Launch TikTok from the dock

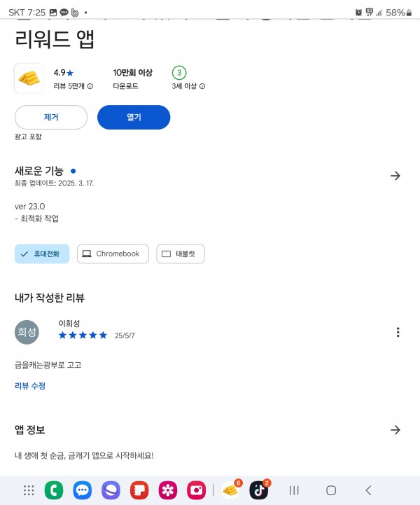click(x=259, y=490)
